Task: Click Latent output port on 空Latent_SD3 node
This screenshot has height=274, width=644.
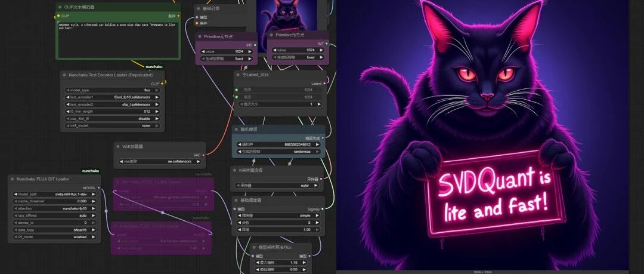Action: click(324, 83)
